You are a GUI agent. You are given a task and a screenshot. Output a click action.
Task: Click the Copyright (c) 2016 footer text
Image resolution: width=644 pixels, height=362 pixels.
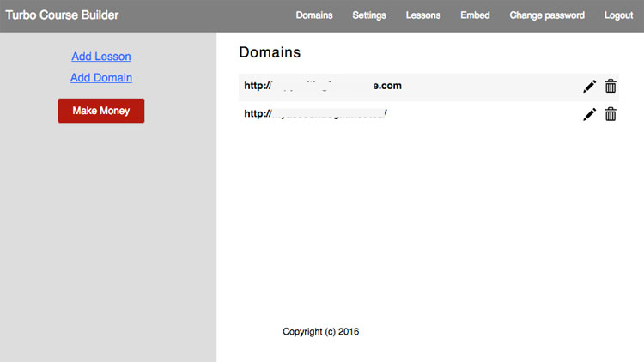320,331
